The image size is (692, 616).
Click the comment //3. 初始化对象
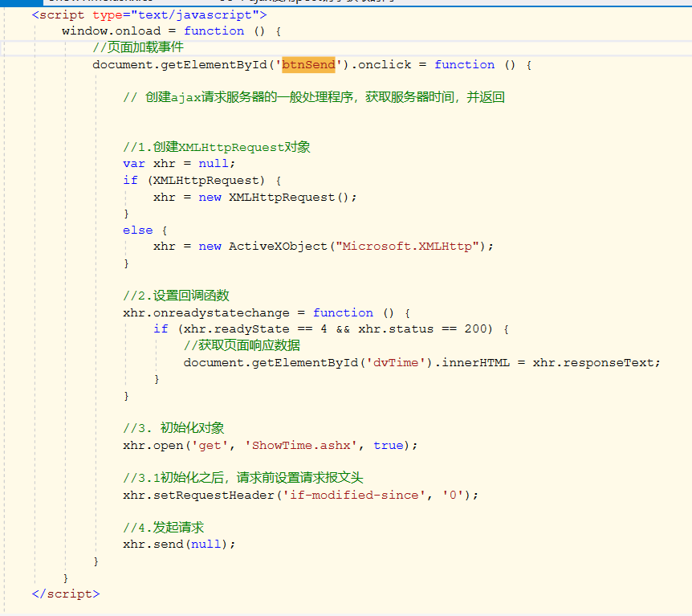tap(173, 428)
